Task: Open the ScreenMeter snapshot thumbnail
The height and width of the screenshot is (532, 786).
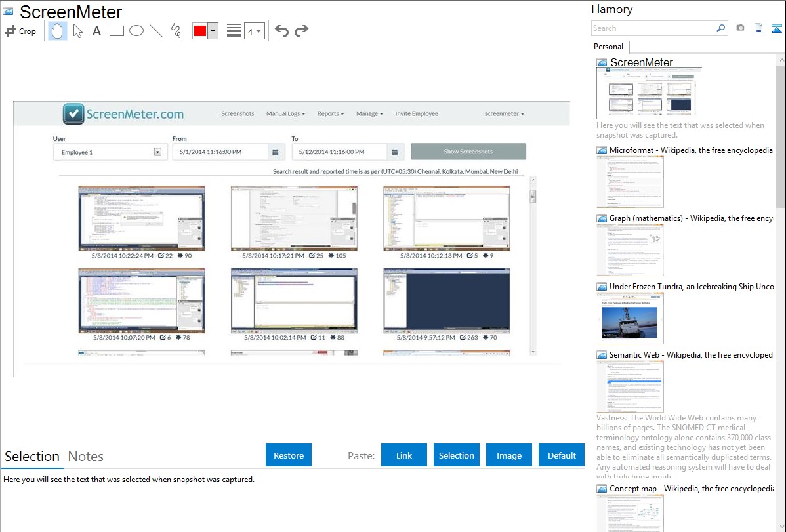Action: [x=649, y=92]
